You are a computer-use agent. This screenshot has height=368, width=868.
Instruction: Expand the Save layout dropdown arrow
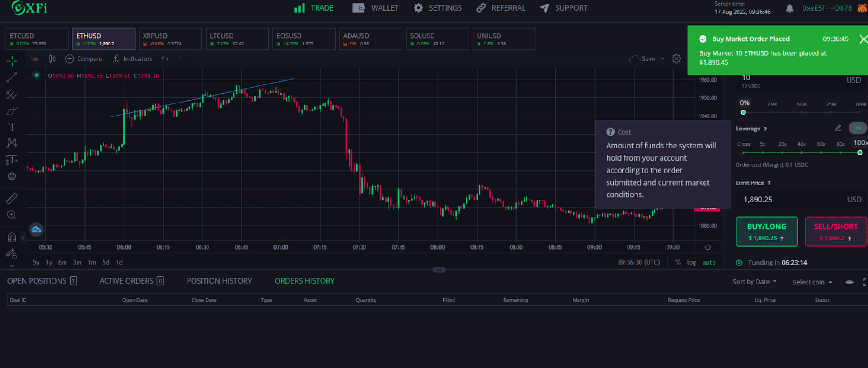click(662, 59)
